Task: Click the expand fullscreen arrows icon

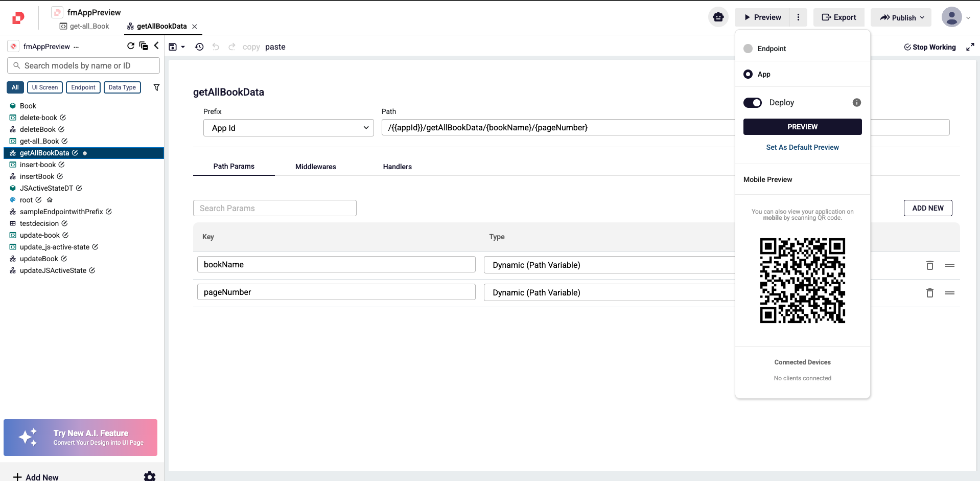Action: click(x=970, y=47)
